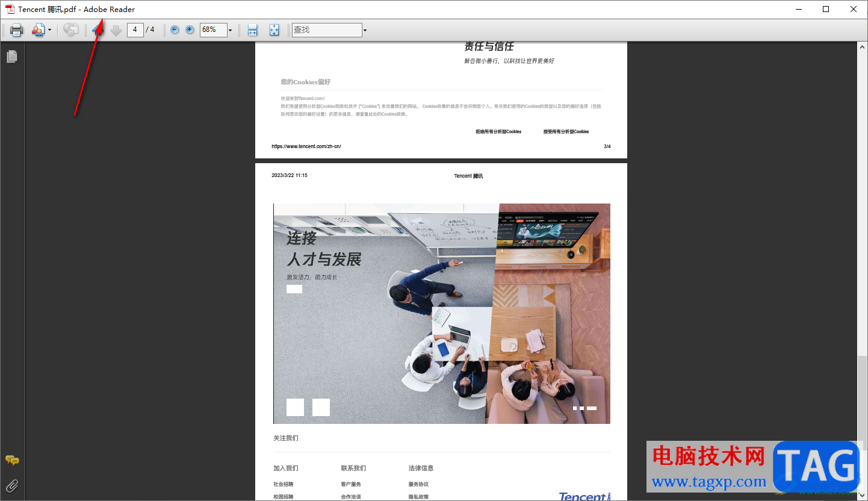Open the zoom level dropdown arrow
The image size is (868, 501).
[x=230, y=30]
